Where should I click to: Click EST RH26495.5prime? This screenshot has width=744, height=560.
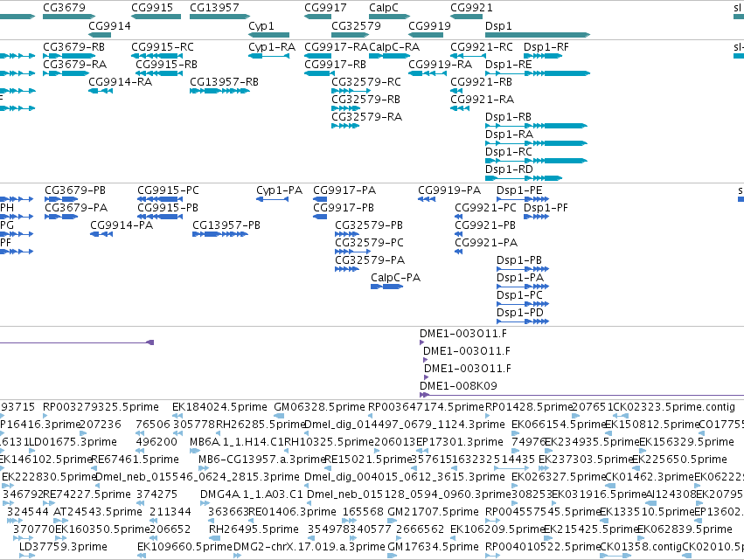[x=254, y=529]
